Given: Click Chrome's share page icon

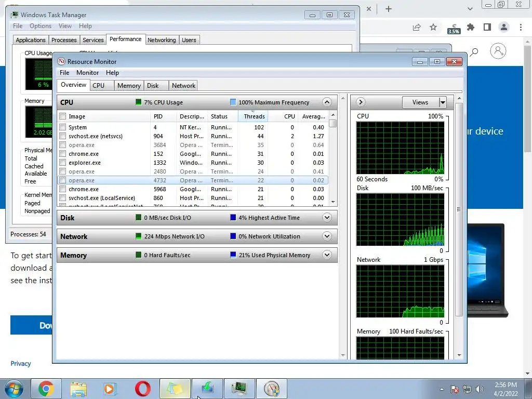Looking at the screenshot, I should point(417,28).
